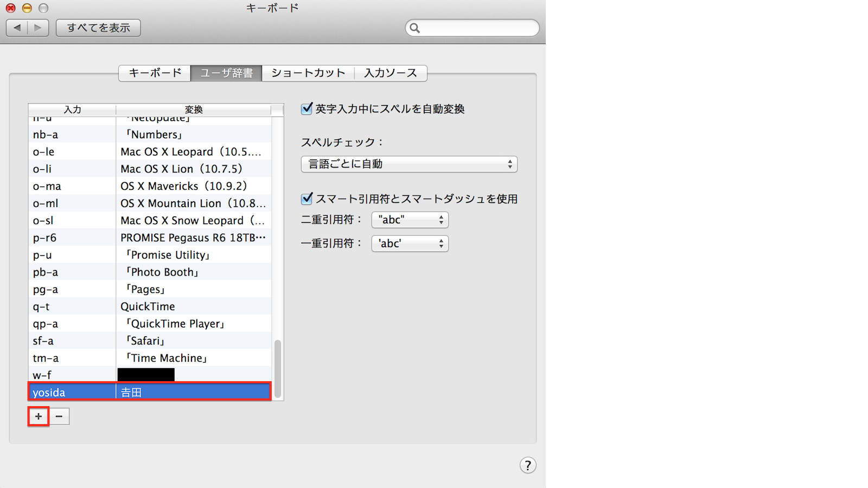Switch to ユーザ辞書 tab
Viewport: 868px width, 488px height.
coord(226,73)
